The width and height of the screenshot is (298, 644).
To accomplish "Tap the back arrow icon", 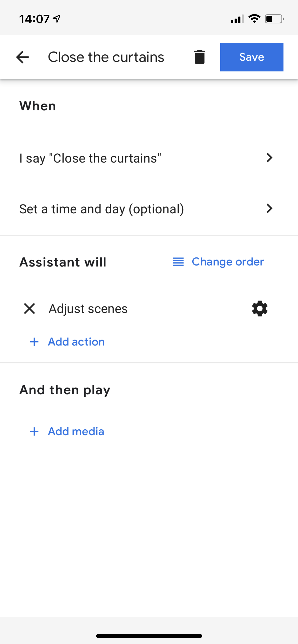I will (22, 57).
